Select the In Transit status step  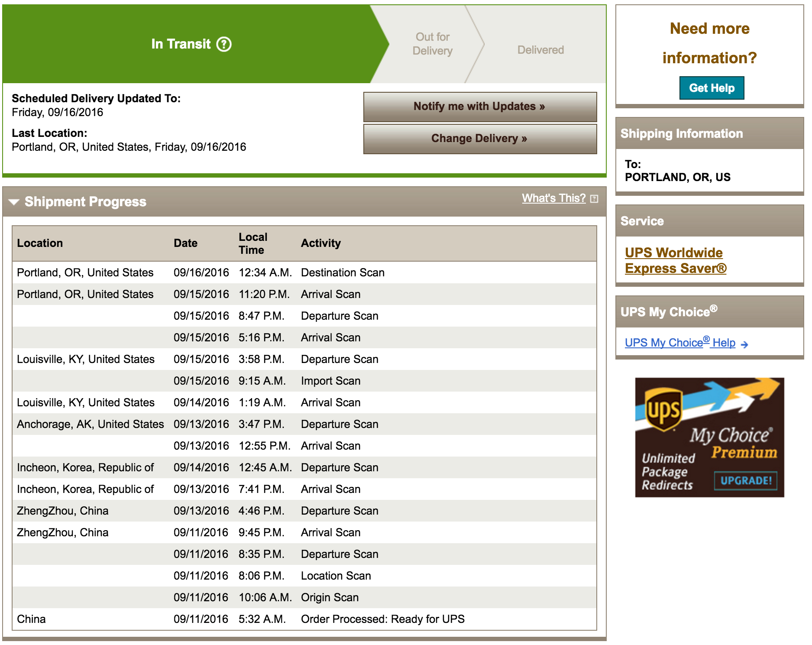pyautogui.click(x=191, y=44)
